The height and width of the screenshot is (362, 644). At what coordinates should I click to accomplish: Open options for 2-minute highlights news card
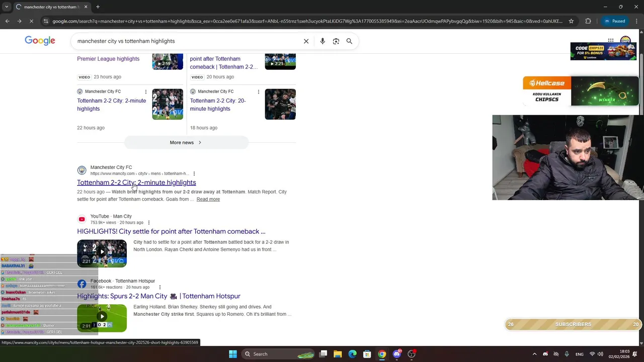pyautogui.click(x=146, y=92)
